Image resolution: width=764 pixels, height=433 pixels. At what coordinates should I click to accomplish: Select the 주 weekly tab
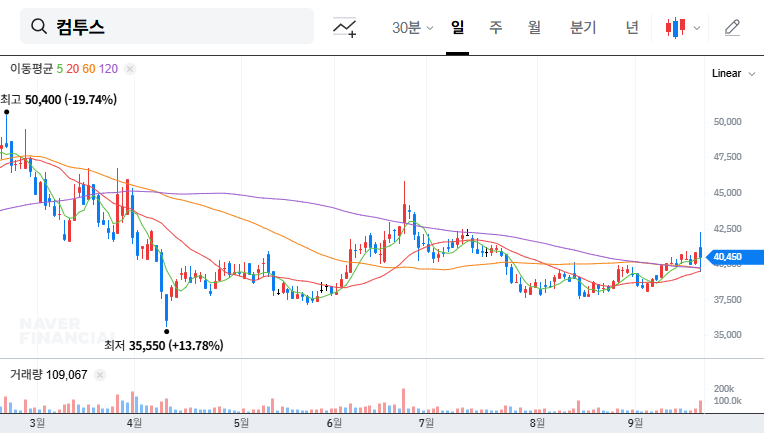495,27
